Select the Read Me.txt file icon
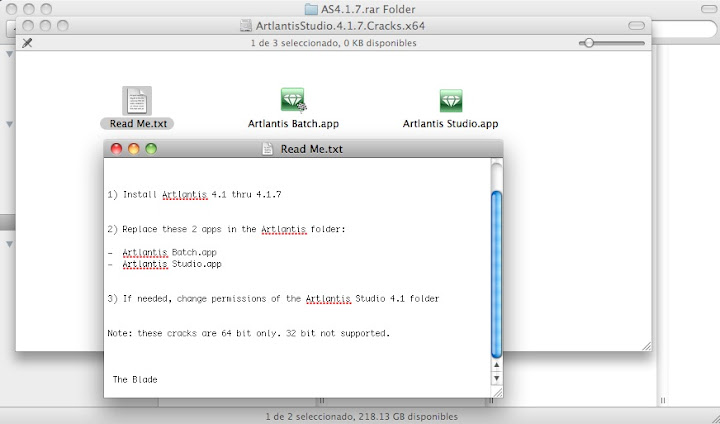 137,101
